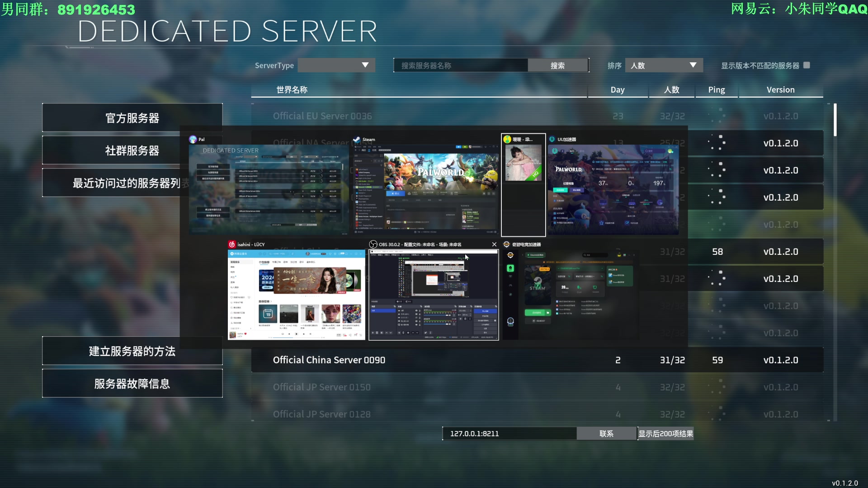Click the 奇游电竞加速器 app icon in task switcher
This screenshot has width=868, height=488.
[x=506, y=244]
